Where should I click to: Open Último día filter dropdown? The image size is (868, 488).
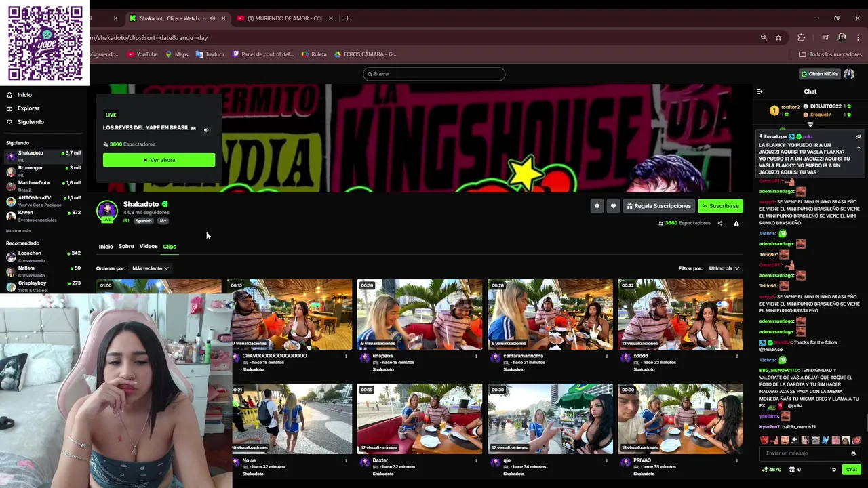click(x=724, y=268)
